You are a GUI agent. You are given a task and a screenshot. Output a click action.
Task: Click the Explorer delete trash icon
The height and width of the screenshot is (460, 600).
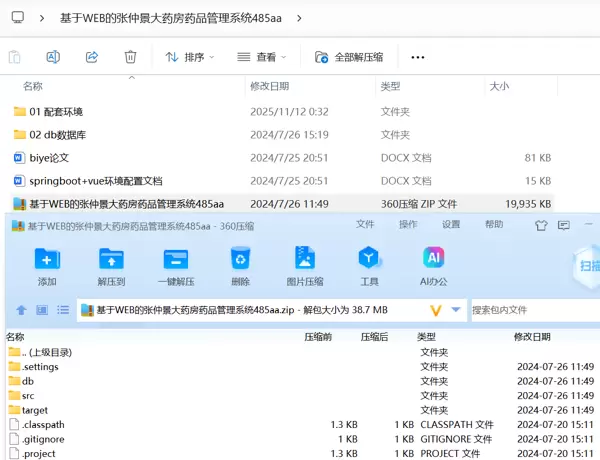130,57
